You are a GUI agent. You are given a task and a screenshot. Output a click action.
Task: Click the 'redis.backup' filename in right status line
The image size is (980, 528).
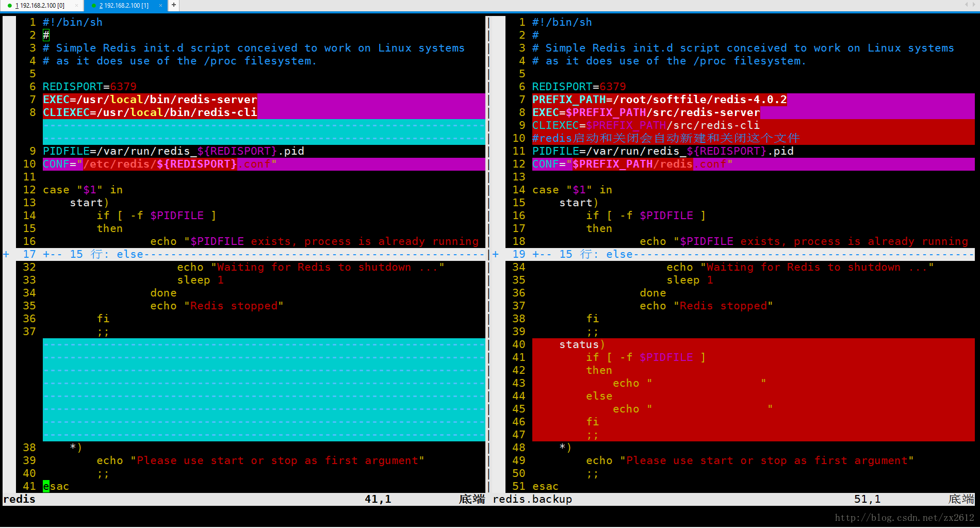532,499
